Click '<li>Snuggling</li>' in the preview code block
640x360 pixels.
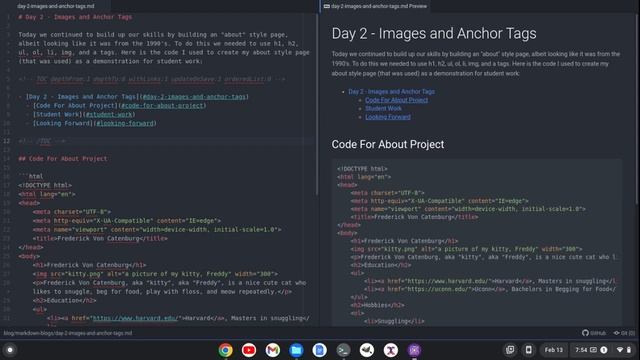tap(394, 321)
